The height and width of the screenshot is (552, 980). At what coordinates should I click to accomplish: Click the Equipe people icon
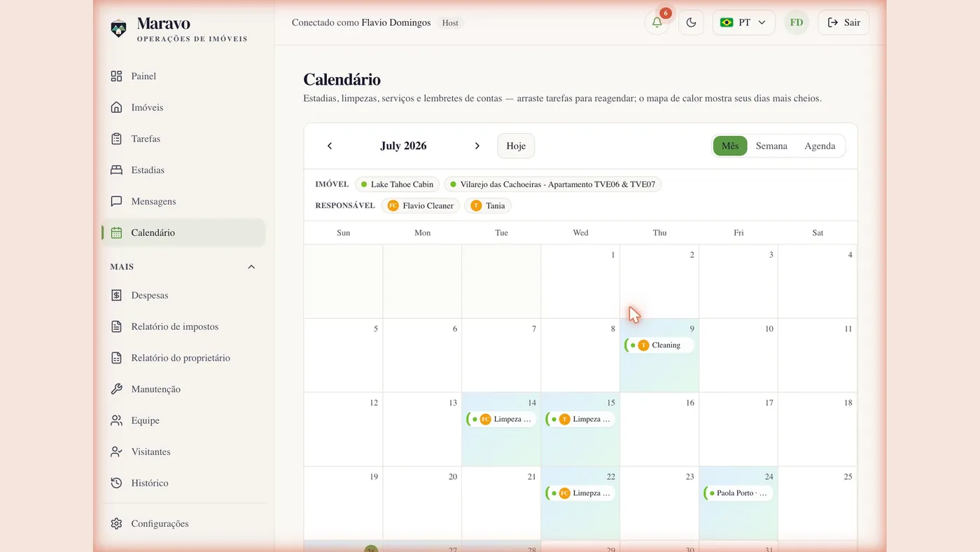click(117, 420)
